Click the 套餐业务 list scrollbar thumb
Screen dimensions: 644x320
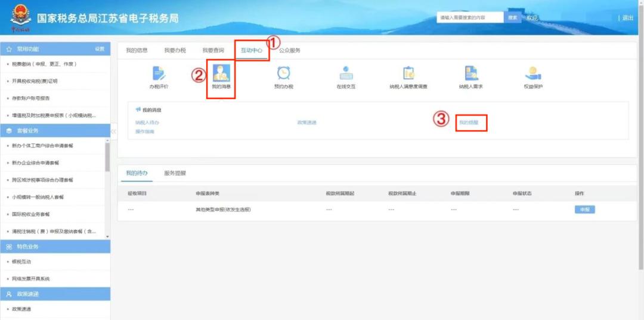click(x=107, y=157)
